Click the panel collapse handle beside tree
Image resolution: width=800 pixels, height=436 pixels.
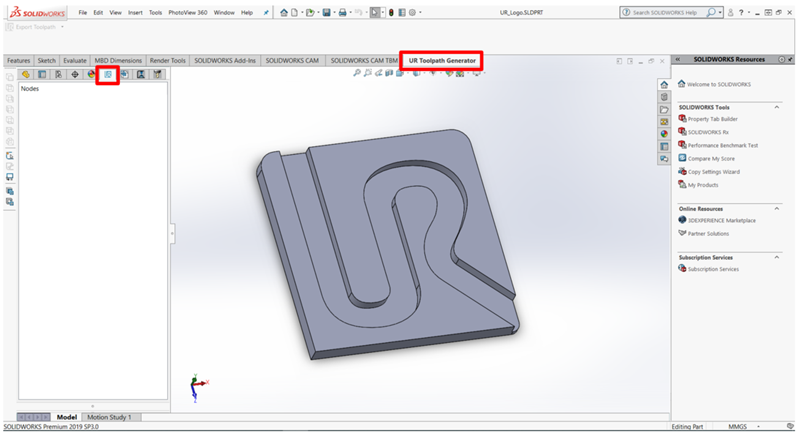(172, 234)
